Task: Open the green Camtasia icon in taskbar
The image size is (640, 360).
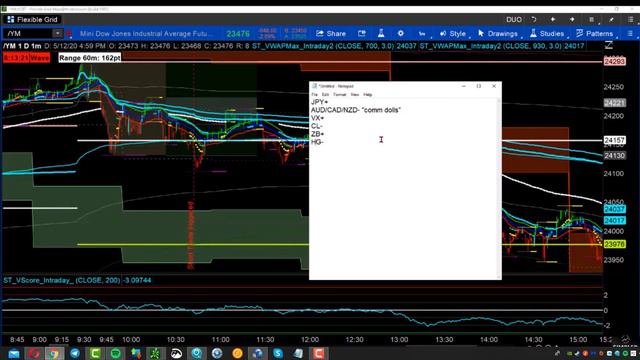Action: coord(95,353)
